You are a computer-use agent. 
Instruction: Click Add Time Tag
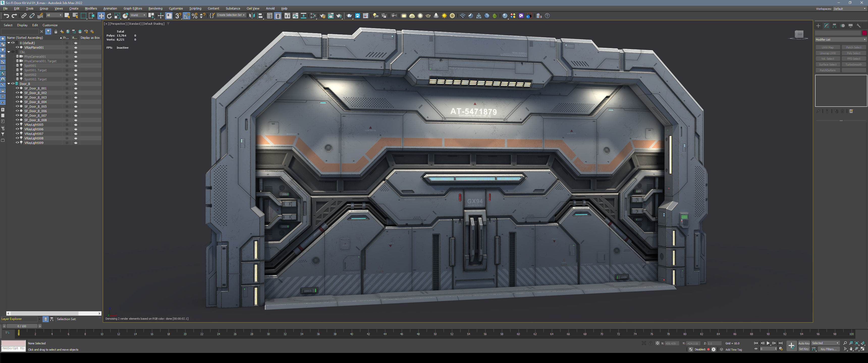[734, 350]
